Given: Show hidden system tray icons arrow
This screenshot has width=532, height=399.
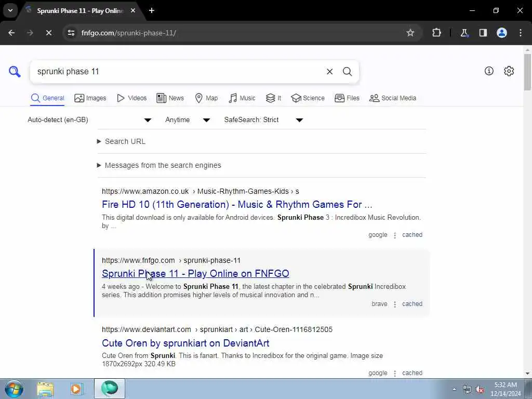Looking at the screenshot, I should pos(454,390).
